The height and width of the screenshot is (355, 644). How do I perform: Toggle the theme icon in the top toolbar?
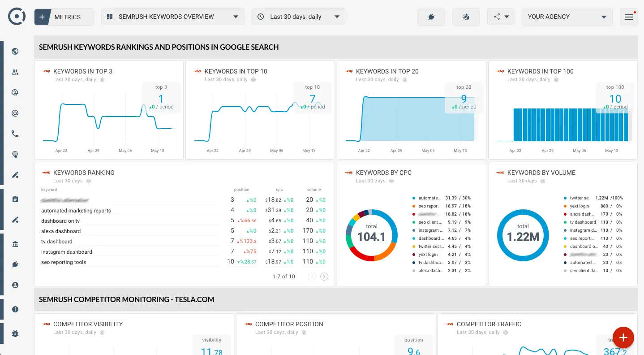pos(466,17)
